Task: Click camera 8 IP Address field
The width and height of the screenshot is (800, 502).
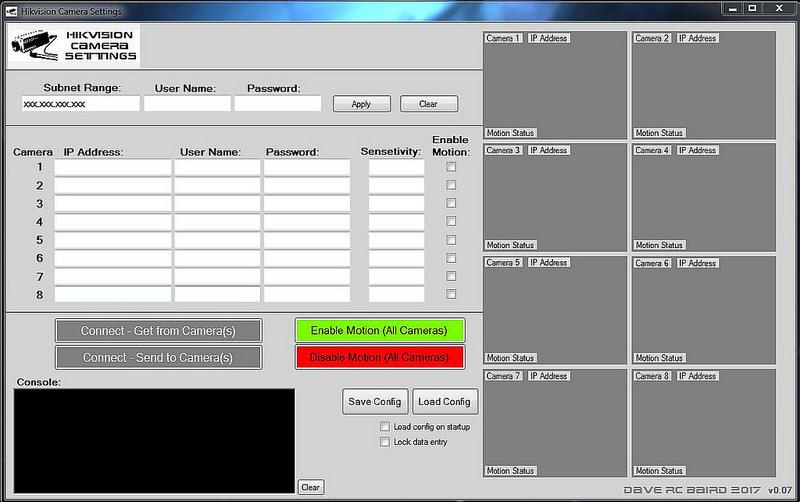Action: [113, 294]
